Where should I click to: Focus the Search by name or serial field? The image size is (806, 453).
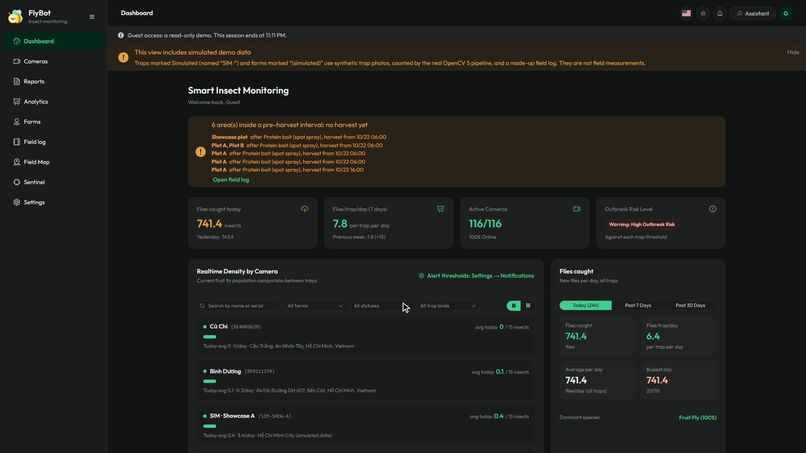pyautogui.click(x=239, y=306)
